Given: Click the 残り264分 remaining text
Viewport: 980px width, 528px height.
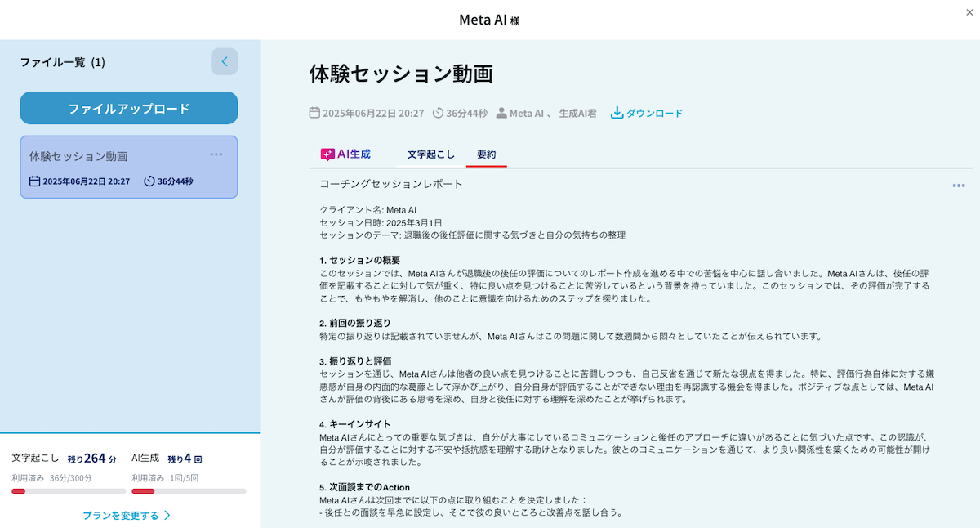Looking at the screenshot, I should point(91,459).
